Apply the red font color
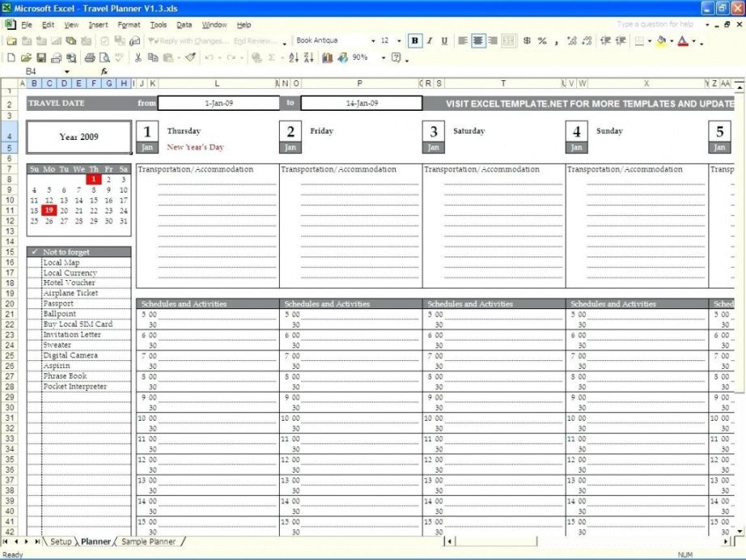Image resolution: width=746 pixels, height=560 pixels. [683, 41]
